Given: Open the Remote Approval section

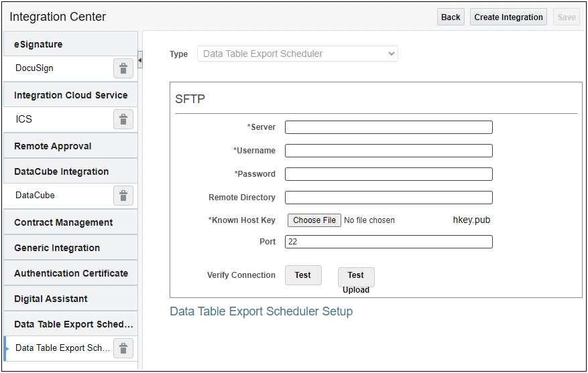Looking at the screenshot, I should 70,146.
